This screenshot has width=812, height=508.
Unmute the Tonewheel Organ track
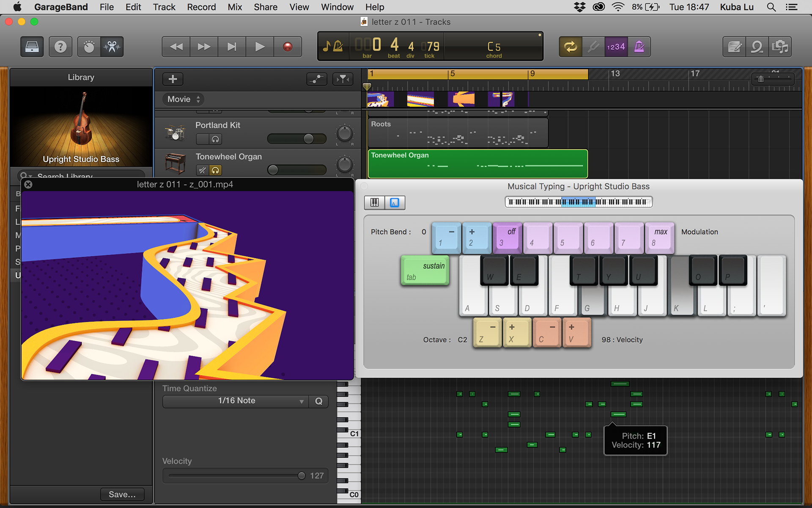pos(203,170)
